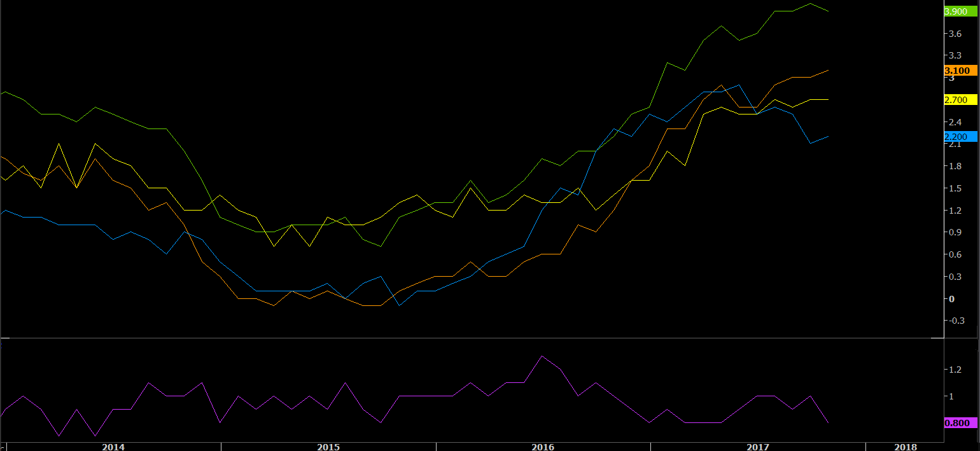Select the 0.6 axis tick label
The image size is (980, 451).
click(x=955, y=254)
